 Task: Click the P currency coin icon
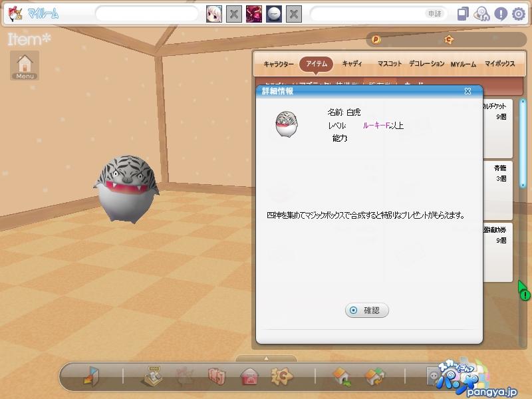376,40
